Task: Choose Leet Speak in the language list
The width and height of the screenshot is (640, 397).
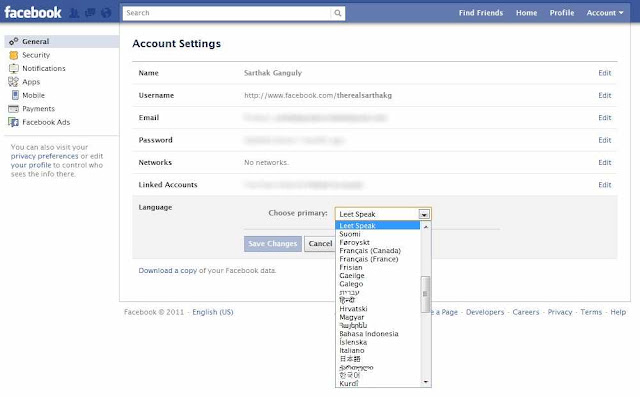Action: [x=378, y=226]
